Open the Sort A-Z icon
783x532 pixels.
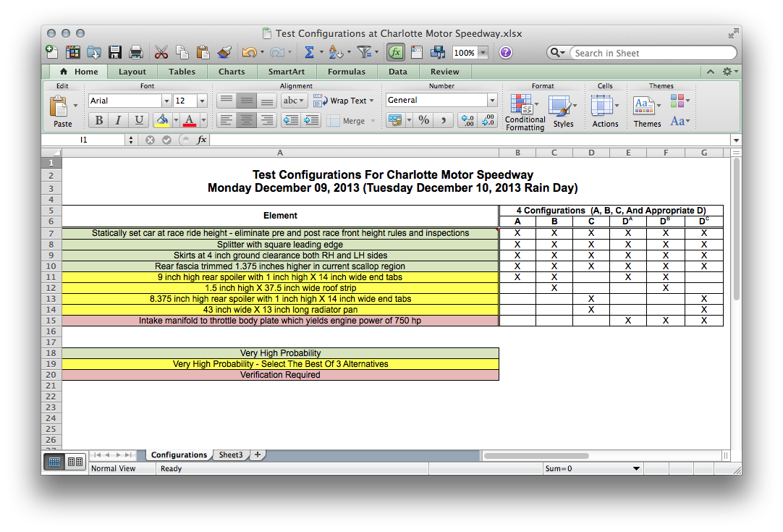point(336,52)
